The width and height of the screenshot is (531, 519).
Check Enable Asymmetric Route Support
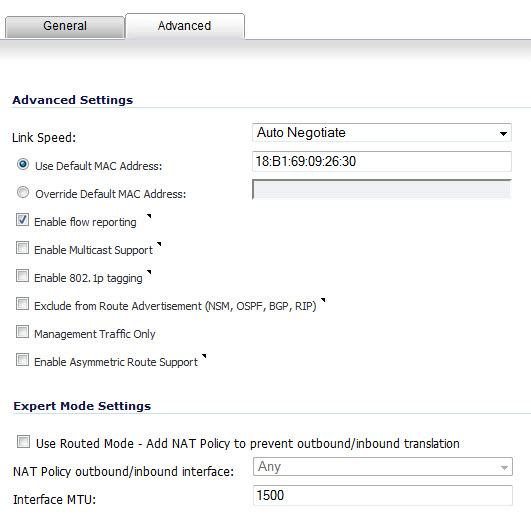[22, 360]
